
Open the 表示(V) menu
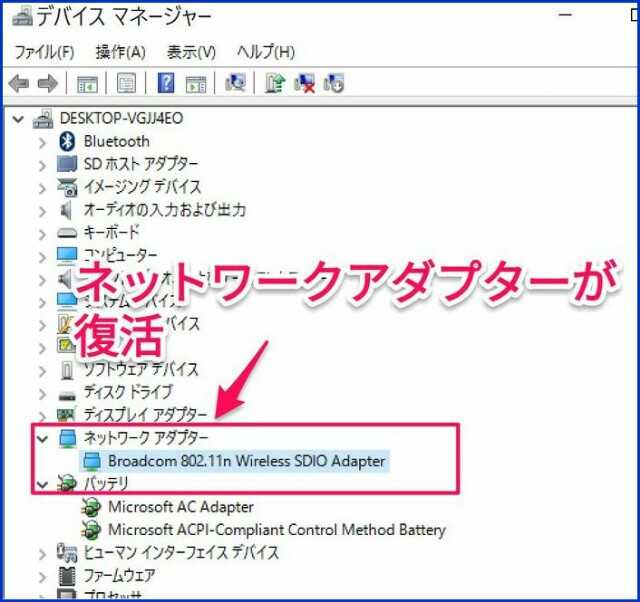[191, 52]
